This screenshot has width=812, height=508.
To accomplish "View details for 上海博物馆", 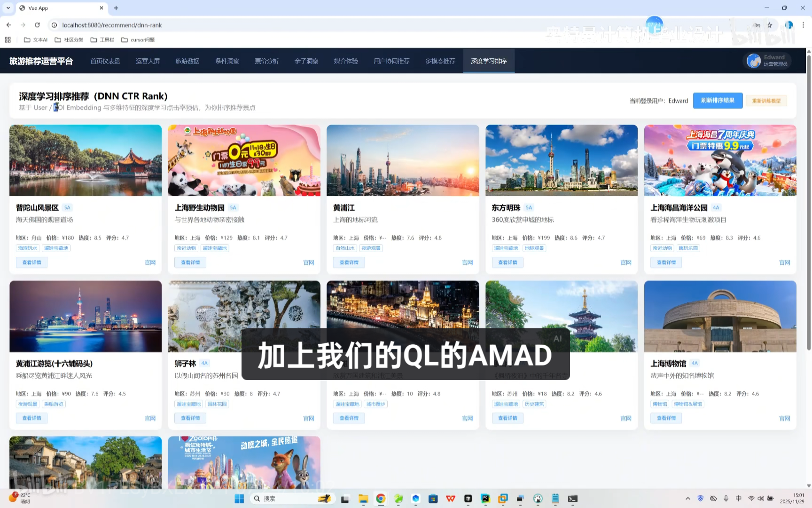I will tap(666, 418).
